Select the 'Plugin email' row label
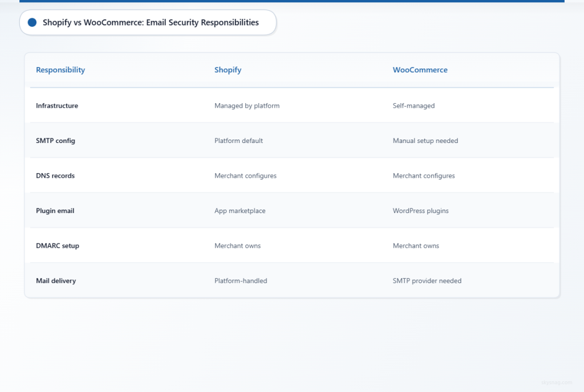Image resolution: width=584 pixels, height=392 pixels. coord(55,210)
